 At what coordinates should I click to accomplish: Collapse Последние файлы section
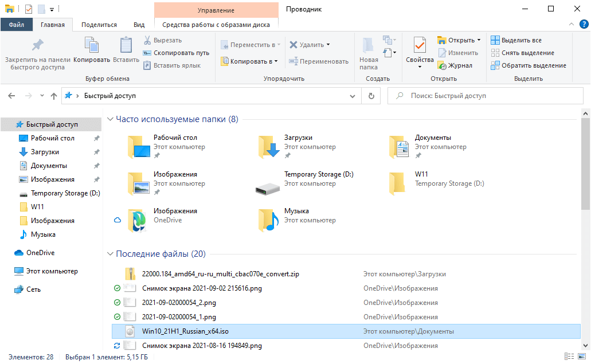click(110, 254)
